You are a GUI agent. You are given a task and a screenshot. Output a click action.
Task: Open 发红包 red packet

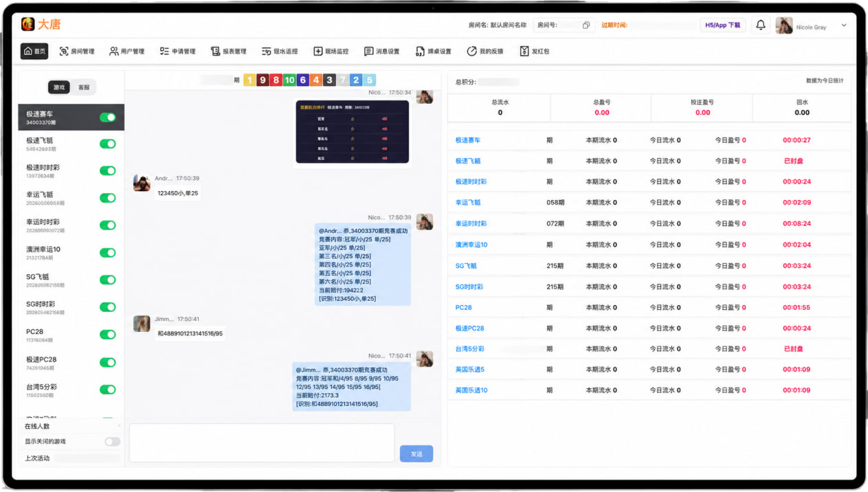(x=535, y=52)
